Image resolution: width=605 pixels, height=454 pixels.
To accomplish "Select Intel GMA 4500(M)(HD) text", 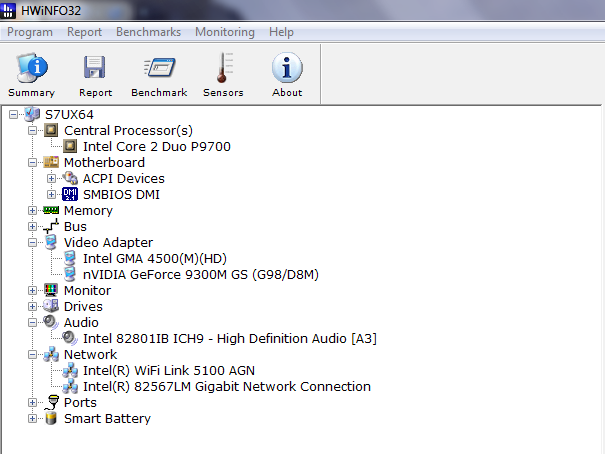I will click(155, 258).
